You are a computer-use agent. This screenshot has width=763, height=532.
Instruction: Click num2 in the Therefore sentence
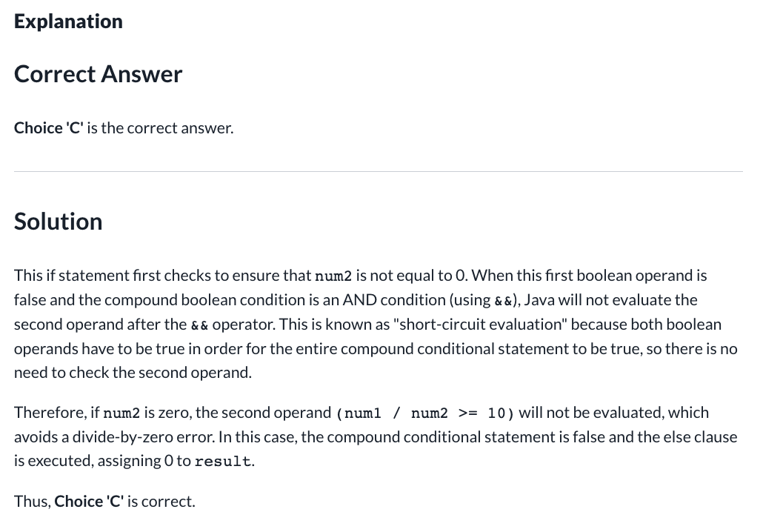(x=121, y=413)
